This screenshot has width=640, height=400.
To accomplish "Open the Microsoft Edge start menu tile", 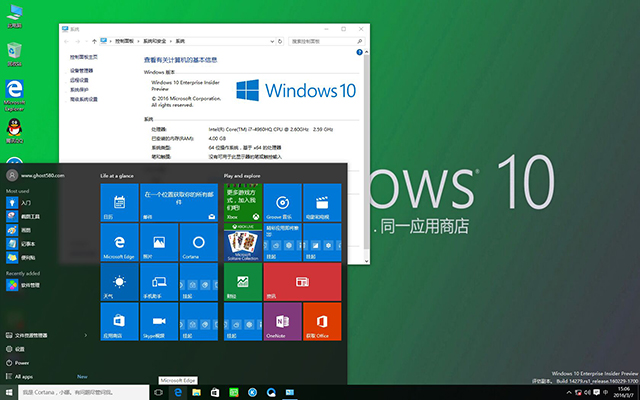I will click(119, 242).
